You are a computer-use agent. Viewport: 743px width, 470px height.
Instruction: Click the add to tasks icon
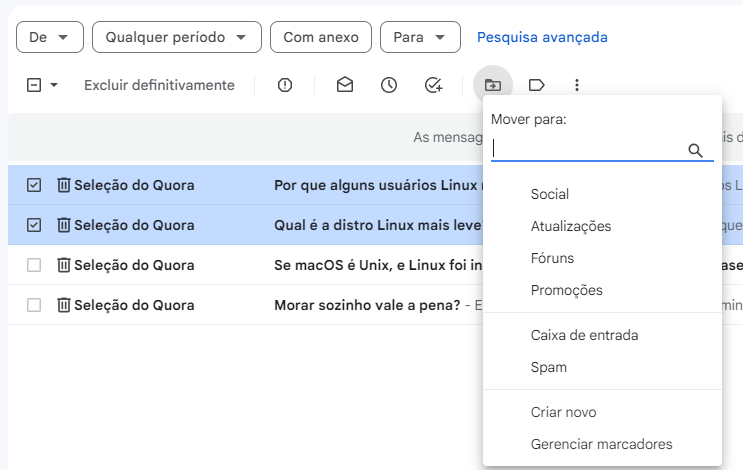433,85
